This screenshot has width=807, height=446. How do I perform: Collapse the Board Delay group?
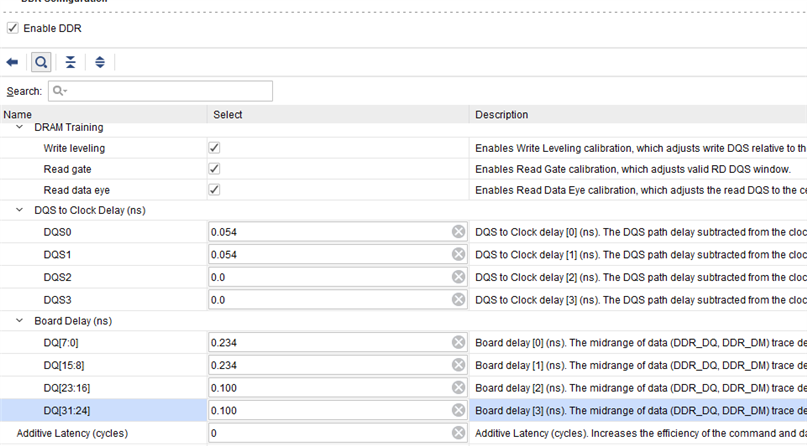coord(19,321)
